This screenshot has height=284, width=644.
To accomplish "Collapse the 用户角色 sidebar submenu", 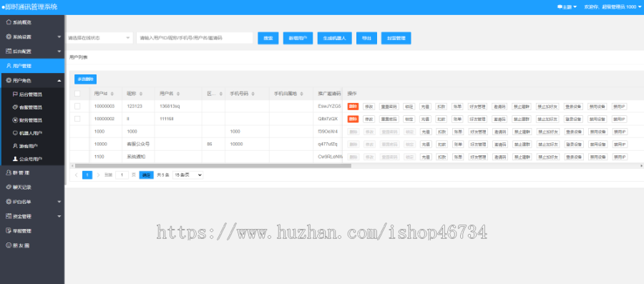I will [x=59, y=80].
